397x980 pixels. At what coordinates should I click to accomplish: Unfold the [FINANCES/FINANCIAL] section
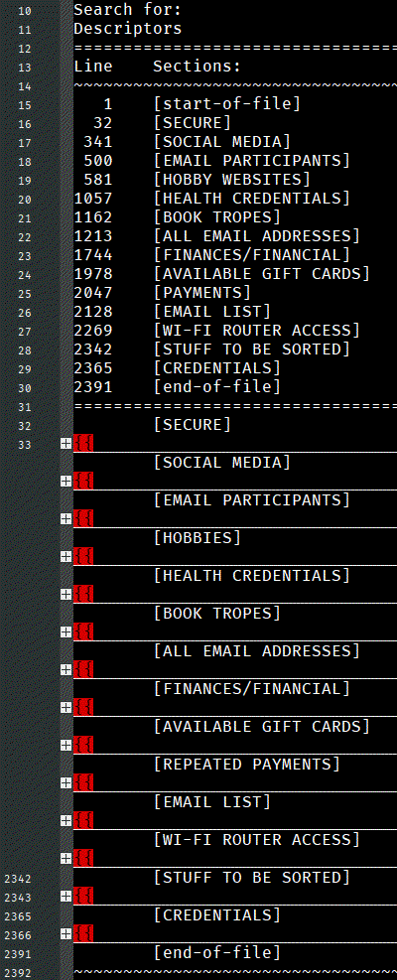(66, 707)
